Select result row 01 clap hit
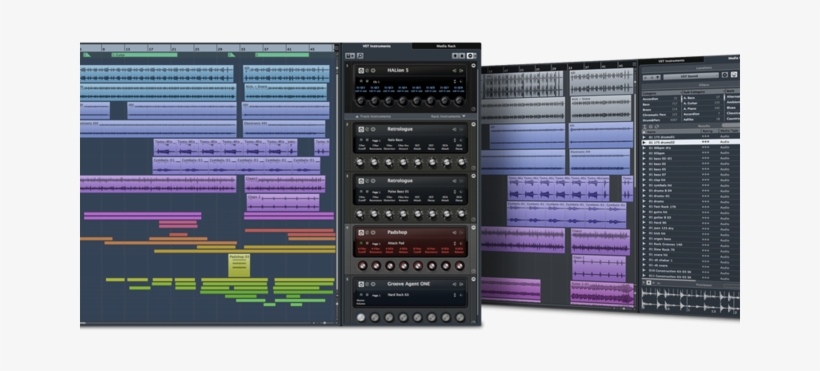Image resolution: width=820 pixels, height=371 pixels. pos(690,180)
